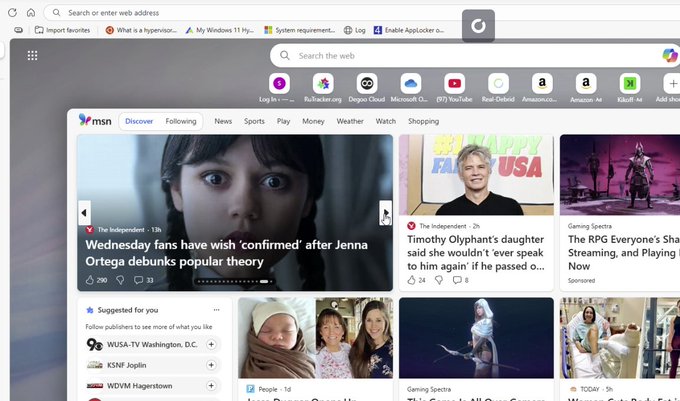Open the browser home page icon
Image resolution: width=680 pixels, height=401 pixels.
(31, 13)
